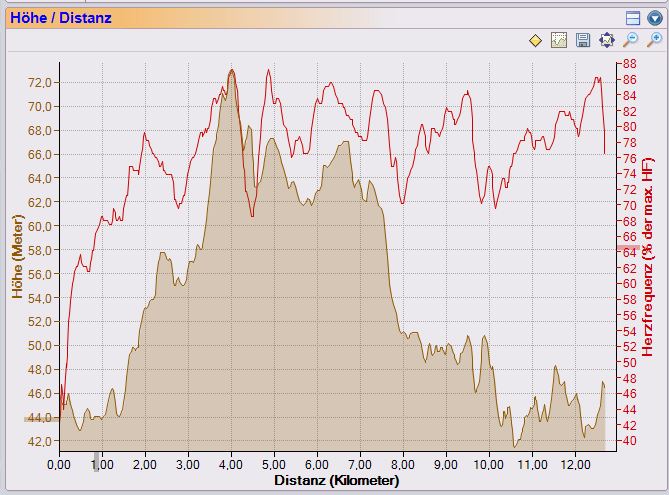Click the 72,0 tick label on the height axis
The width and height of the screenshot is (669, 495).
39,82
